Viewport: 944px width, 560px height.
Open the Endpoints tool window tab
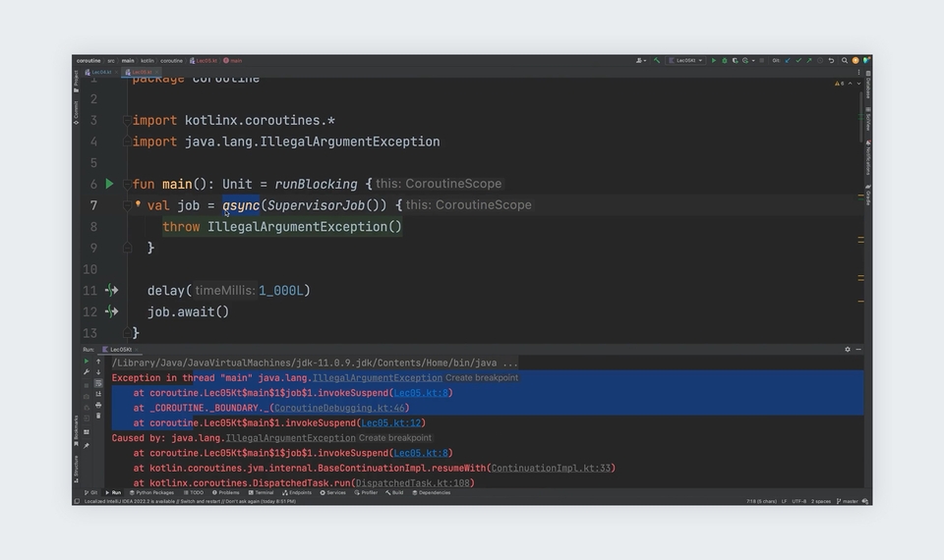[x=297, y=492]
